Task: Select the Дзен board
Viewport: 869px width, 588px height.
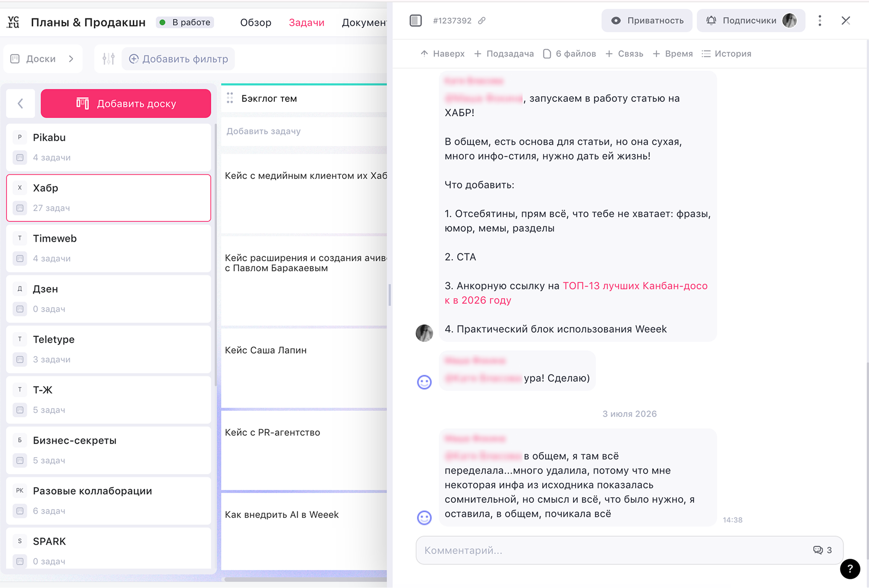Action: click(x=109, y=299)
